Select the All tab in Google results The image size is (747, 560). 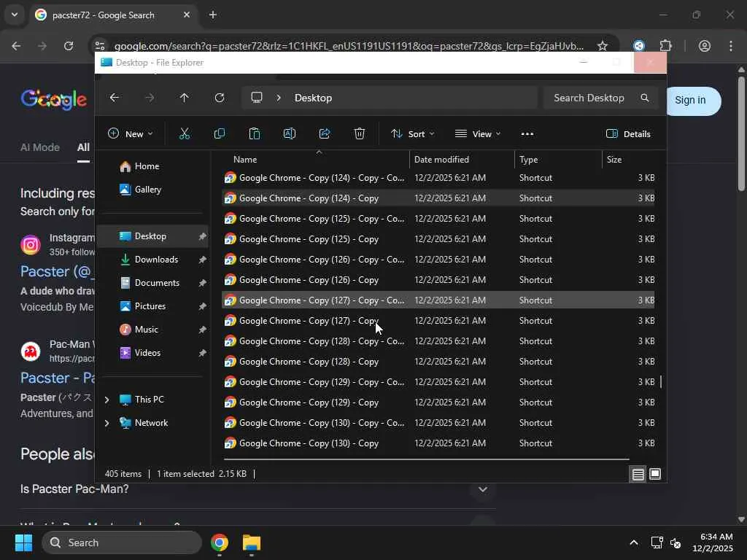(x=83, y=147)
